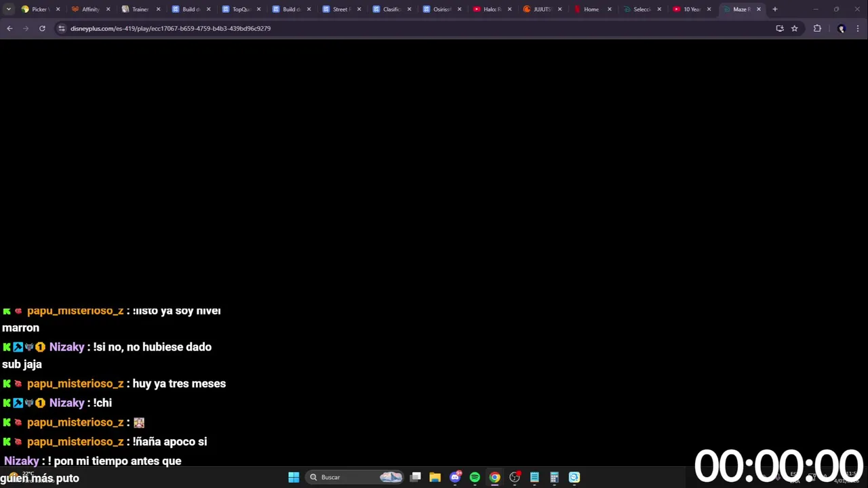Open File Explorer from the taskbar
The height and width of the screenshot is (488, 868).
[x=435, y=477]
